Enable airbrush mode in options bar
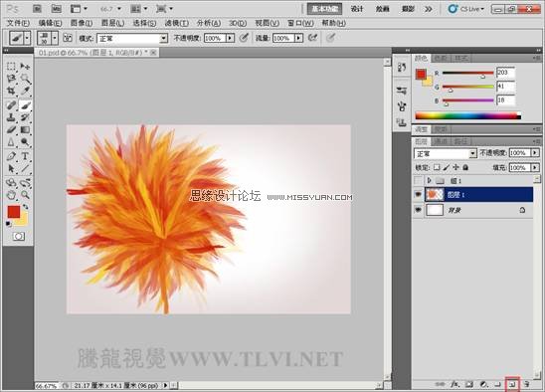Screen dimensions: 545x392 (x=313, y=38)
